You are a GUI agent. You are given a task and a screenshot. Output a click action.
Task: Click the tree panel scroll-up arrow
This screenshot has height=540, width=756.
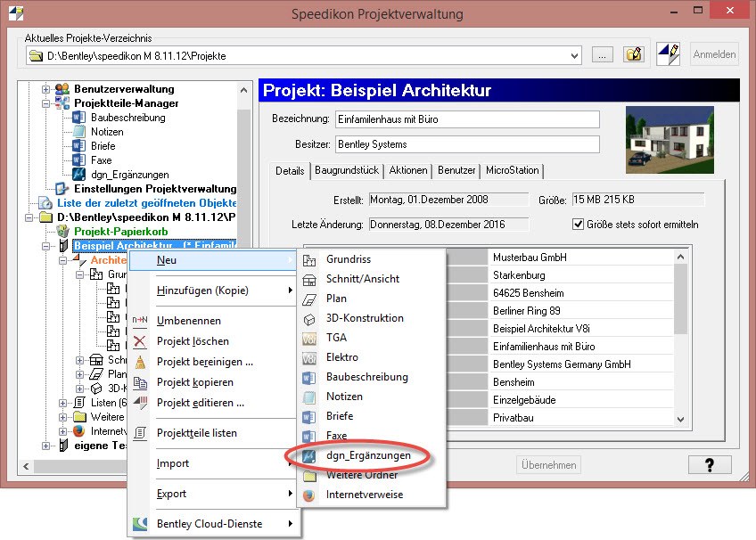coord(244,90)
